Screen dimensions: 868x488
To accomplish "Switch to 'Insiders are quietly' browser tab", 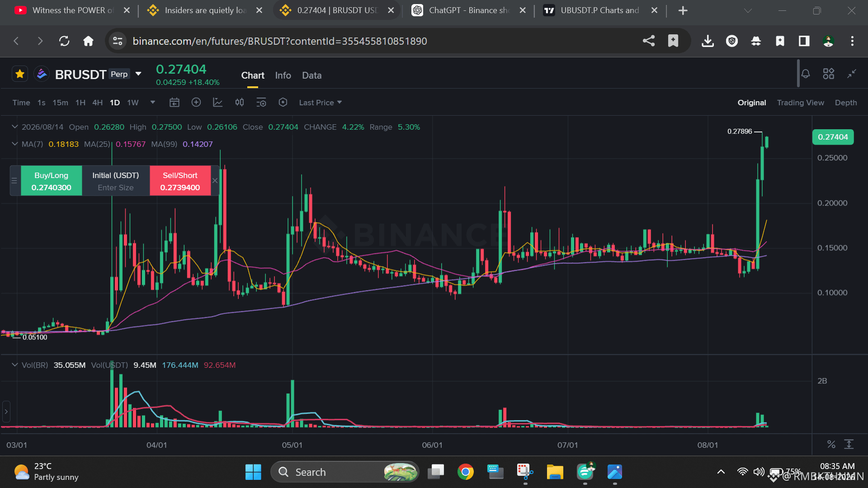I will pyautogui.click(x=205, y=10).
